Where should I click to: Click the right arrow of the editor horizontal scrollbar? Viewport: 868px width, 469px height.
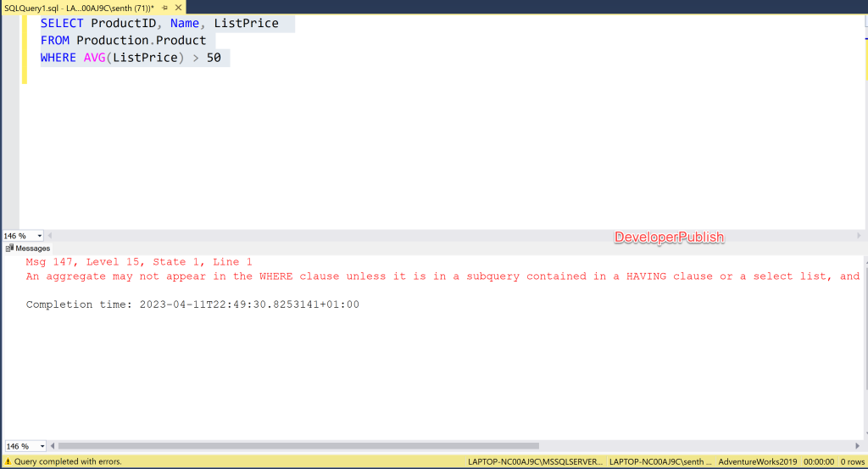coord(859,235)
